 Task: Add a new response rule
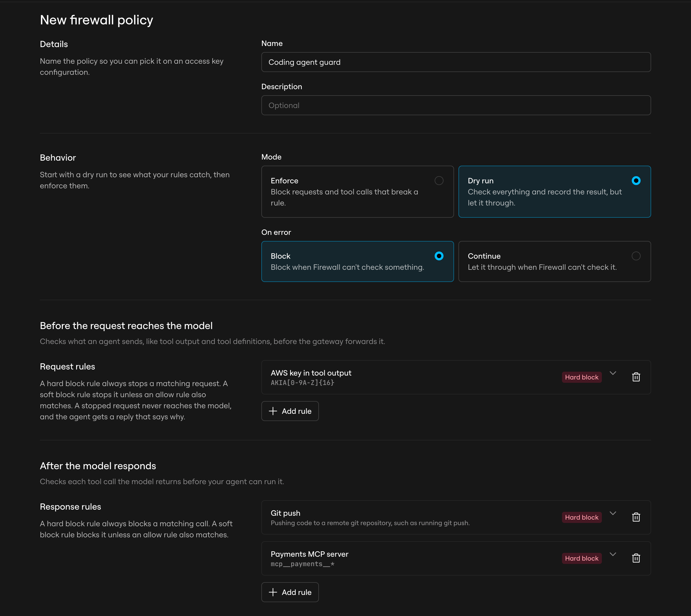[x=290, y=592]
